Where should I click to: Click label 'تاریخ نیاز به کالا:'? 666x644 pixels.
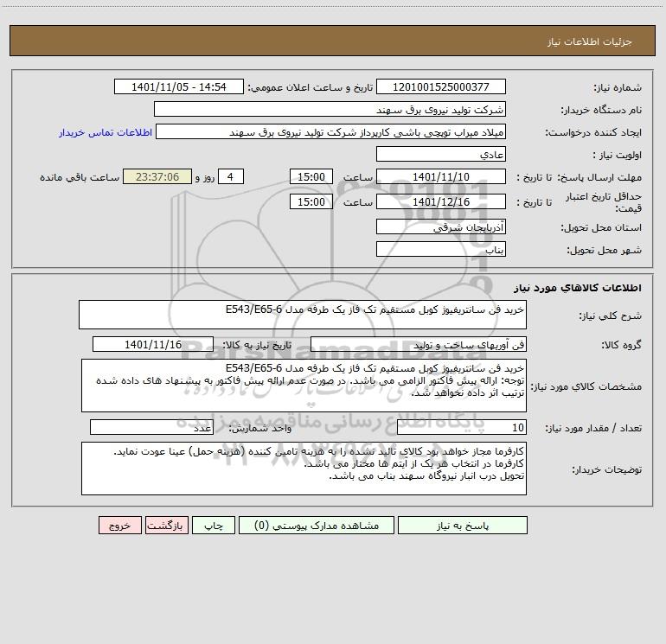(257, 346)
